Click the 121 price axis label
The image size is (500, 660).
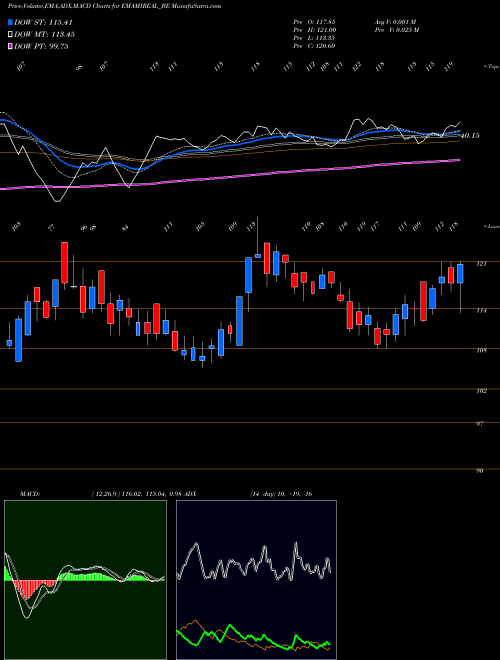tap(481, 264)
